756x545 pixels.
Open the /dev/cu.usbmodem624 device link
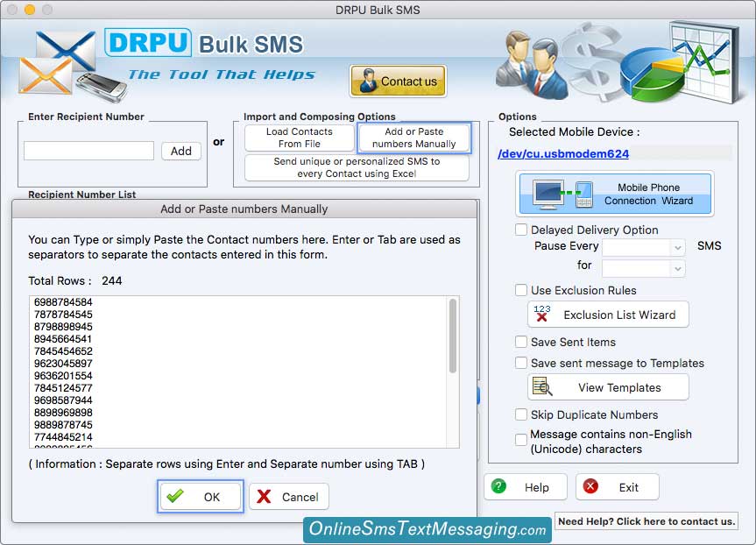pyautogui.click(x=563, y=153)
